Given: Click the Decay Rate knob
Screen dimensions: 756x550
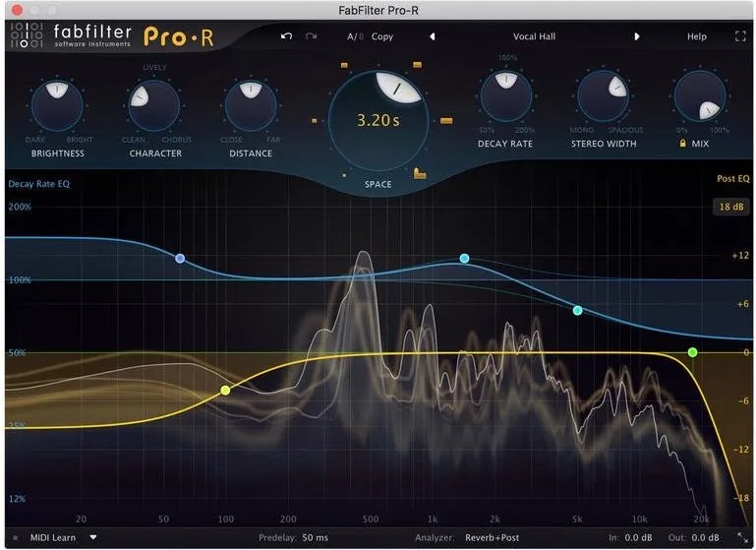Looking at the screenshot, I should pos(505,96).
